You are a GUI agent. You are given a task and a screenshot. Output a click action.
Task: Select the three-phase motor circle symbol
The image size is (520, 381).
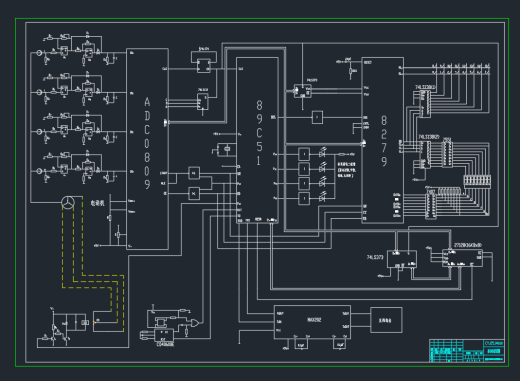[68, 202]
